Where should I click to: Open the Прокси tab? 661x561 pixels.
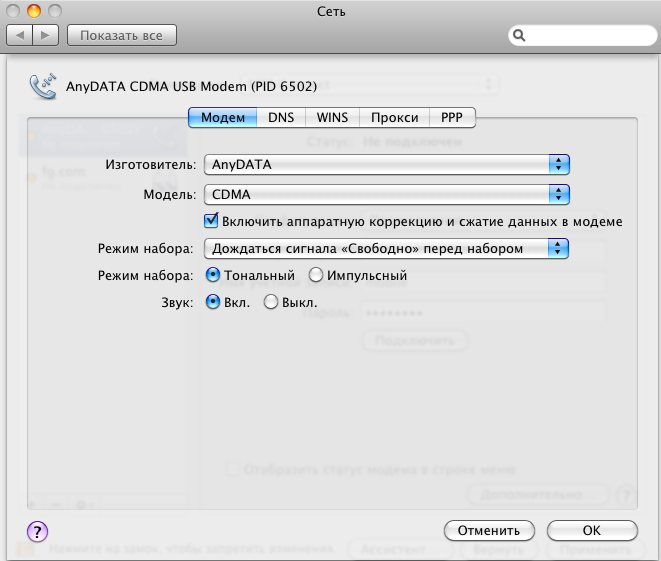pyautogui.click(x=395, y=117)
